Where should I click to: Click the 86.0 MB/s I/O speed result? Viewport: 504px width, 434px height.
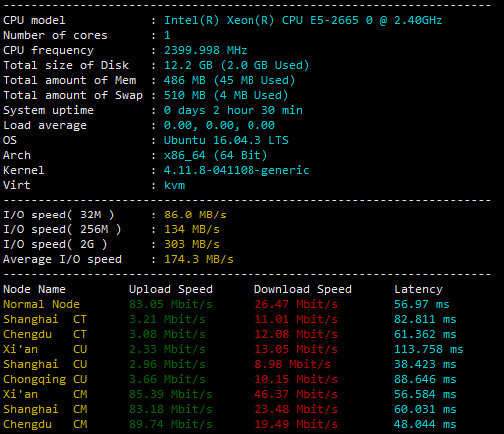(x=195, y=215)
